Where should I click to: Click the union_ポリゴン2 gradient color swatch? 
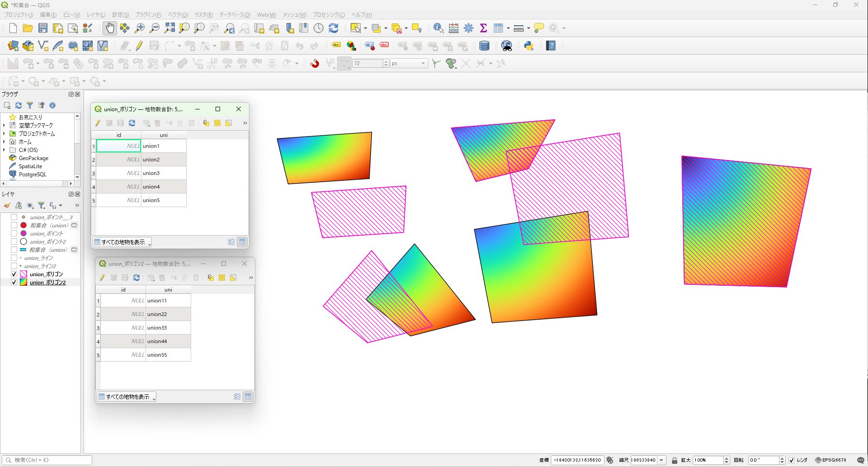pyautogui.click(x=23, y=282)
